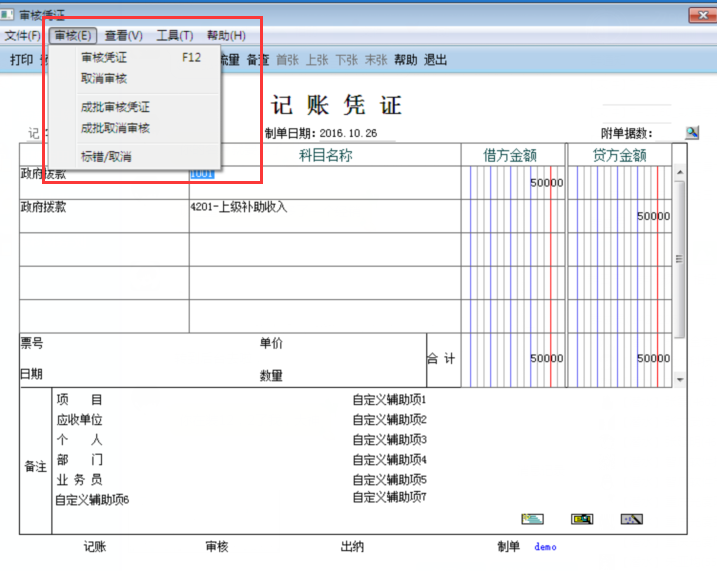Click the empty third summary row cell

[x=104, y=249]
